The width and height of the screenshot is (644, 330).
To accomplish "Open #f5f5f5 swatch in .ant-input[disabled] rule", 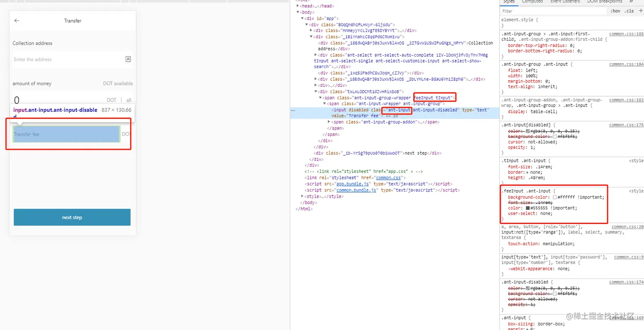I will point(555,137).
